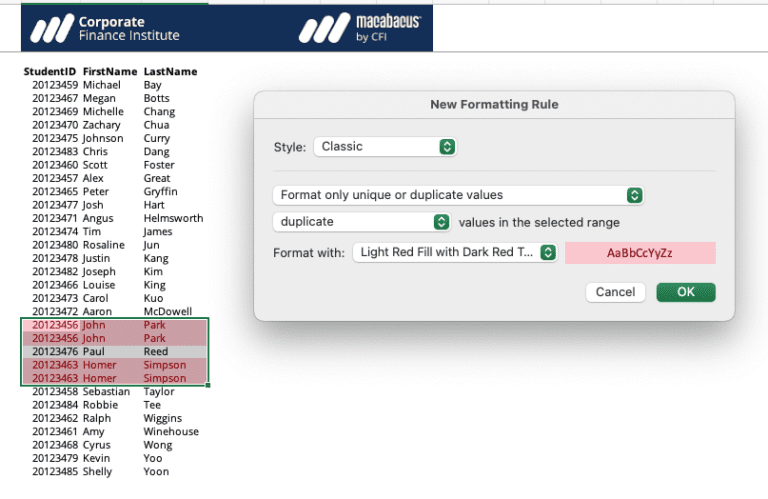Open the 'Format with' Light Red Fill dropdown
This screenshot has width=768, height=499.
(455, 253)
